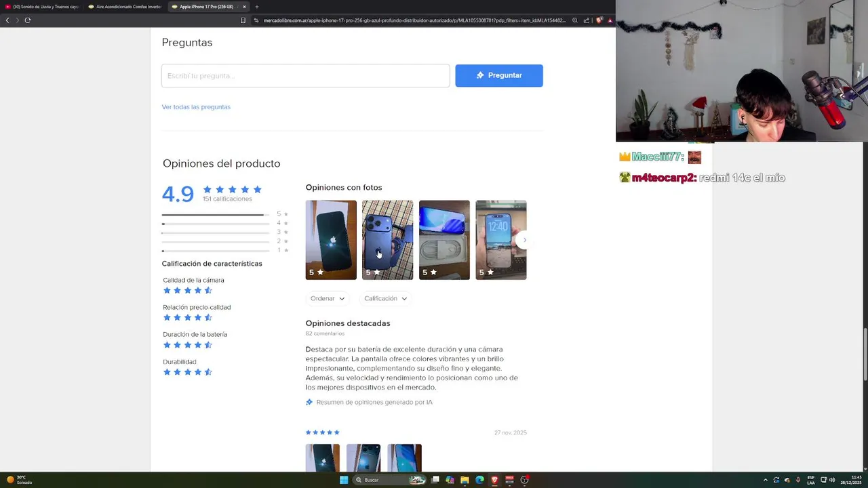
Task: Open Ver todas las preguntas link
Action: [x=196, y=107]
